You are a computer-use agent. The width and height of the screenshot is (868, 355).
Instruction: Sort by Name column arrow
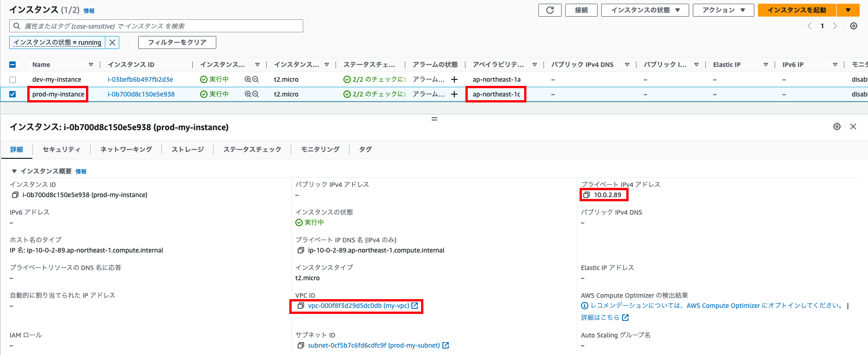(91, 65)
